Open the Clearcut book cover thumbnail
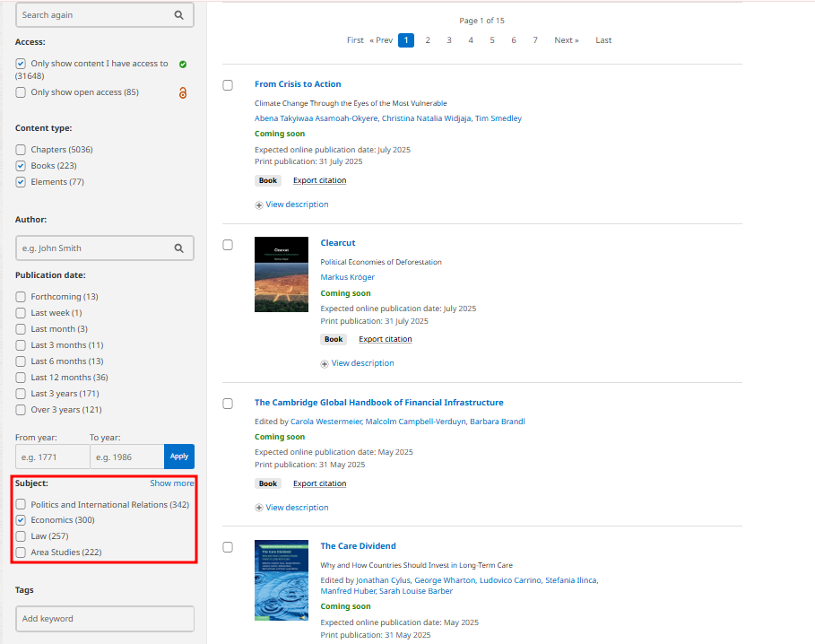Viewport: 815px width, 644px height. 282,274
